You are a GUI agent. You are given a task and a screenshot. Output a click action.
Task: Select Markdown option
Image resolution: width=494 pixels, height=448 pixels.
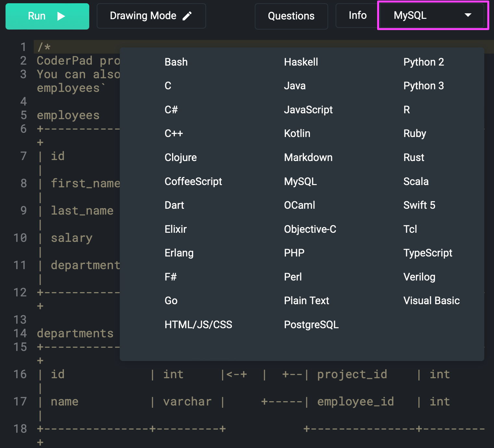coord(308,157)
